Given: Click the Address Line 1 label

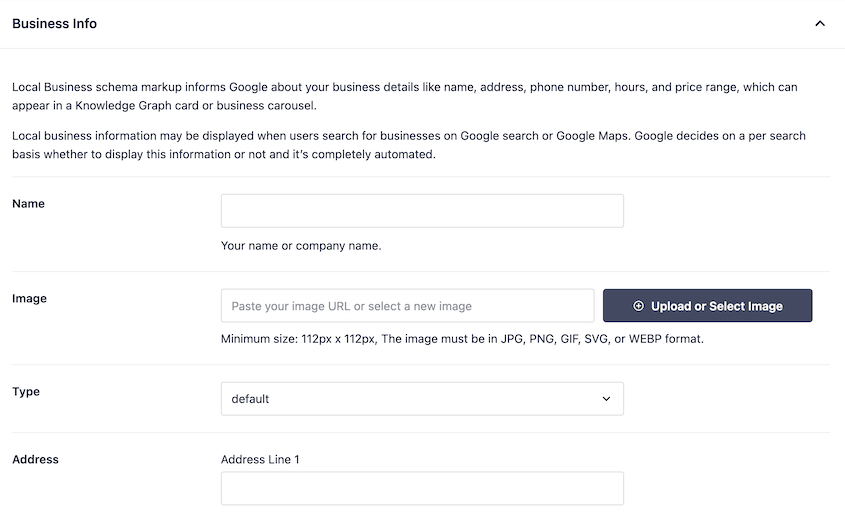Looking at the screenshot, I should pyautogui.click(x=260, y=460).
